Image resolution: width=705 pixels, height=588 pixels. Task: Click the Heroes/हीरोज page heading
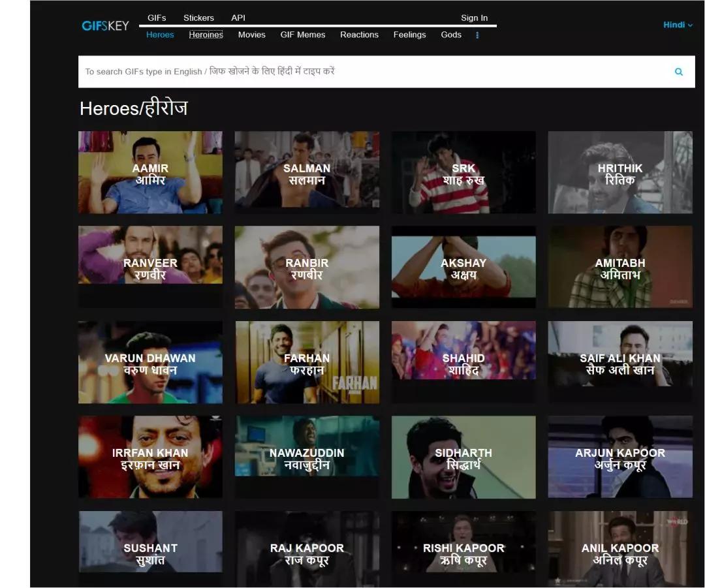coord(134,108)
